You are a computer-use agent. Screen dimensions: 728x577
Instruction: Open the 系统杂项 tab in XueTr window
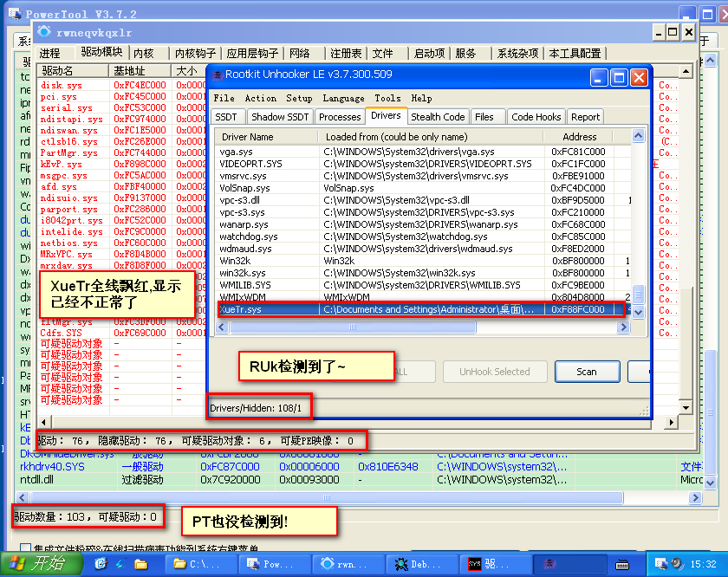click(517, 54)
